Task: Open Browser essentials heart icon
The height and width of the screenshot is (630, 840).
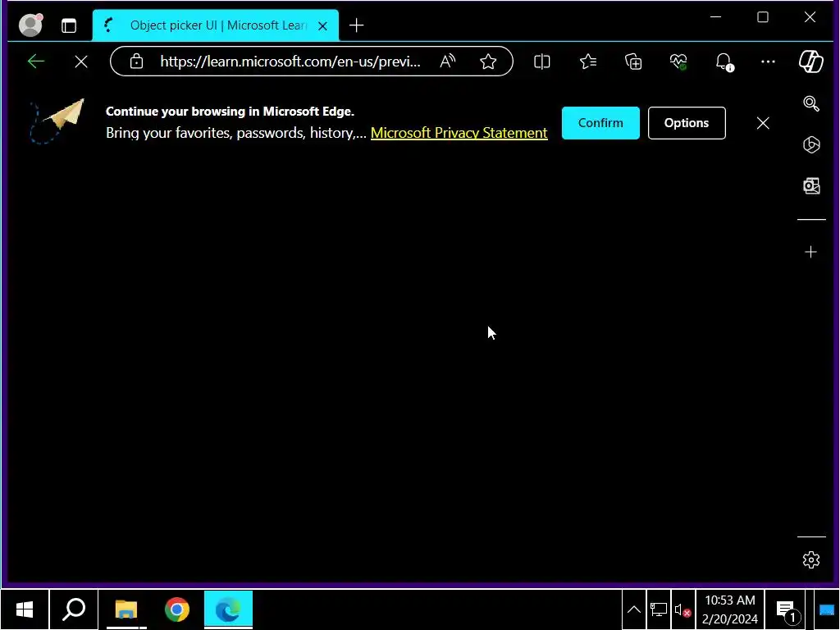Action: click(x=678, y=62)
